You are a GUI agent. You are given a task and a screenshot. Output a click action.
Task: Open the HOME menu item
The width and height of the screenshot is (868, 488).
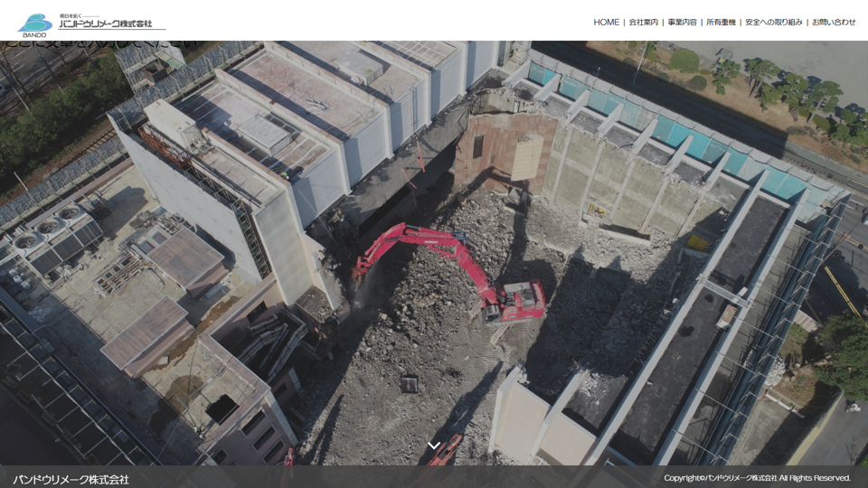coord(606,22)
